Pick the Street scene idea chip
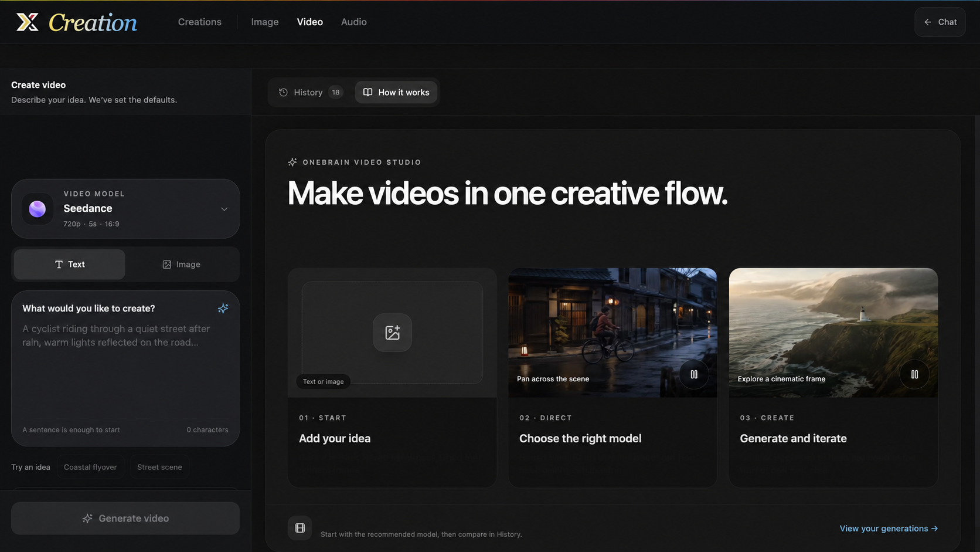The width and height of the screenshot is (980, 552). point(159,467)
